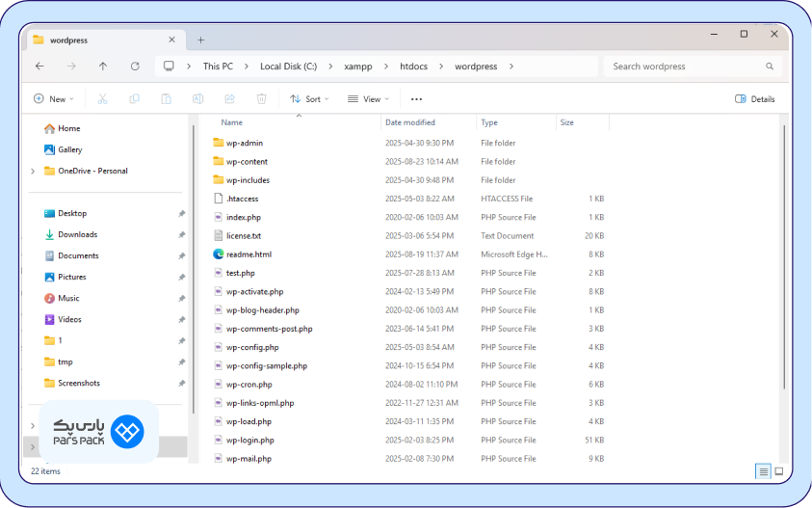Refresh the wordpress folder view

click(x=135, y=67)
